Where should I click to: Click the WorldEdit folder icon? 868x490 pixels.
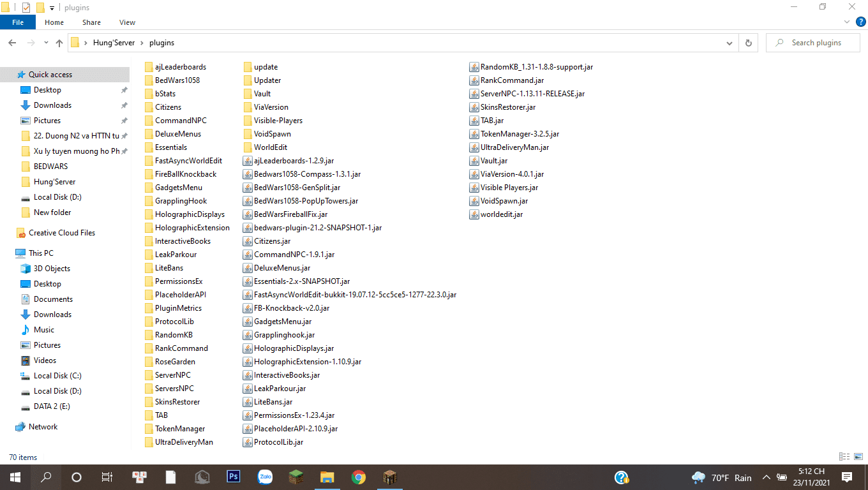[x=248, y=147]
